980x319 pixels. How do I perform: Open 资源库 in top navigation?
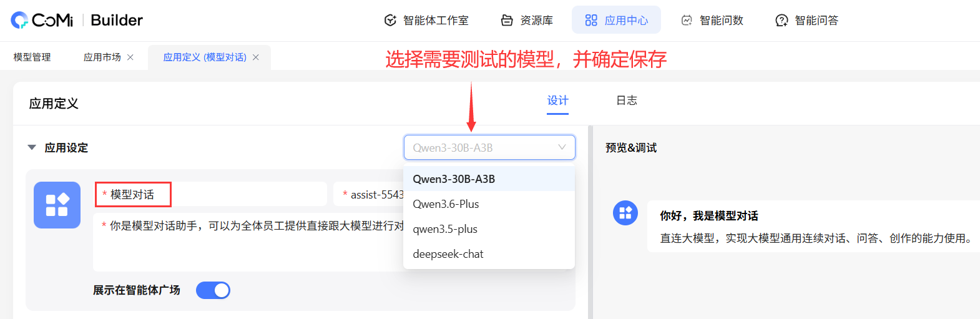(x=527, y=20)
